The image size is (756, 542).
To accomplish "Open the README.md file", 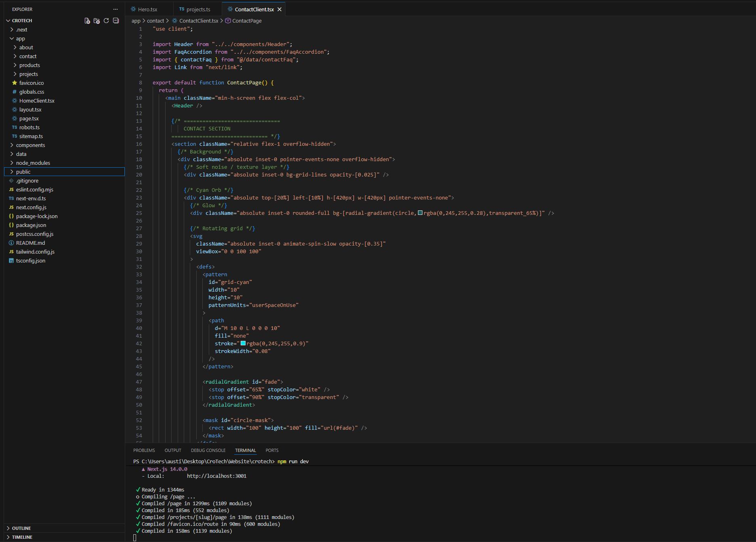I will [x=30, y=243].
